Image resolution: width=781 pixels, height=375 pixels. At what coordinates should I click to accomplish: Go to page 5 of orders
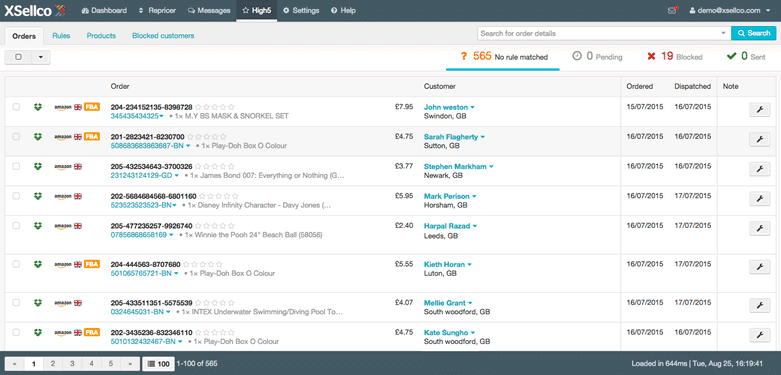[x=111, y=364]
